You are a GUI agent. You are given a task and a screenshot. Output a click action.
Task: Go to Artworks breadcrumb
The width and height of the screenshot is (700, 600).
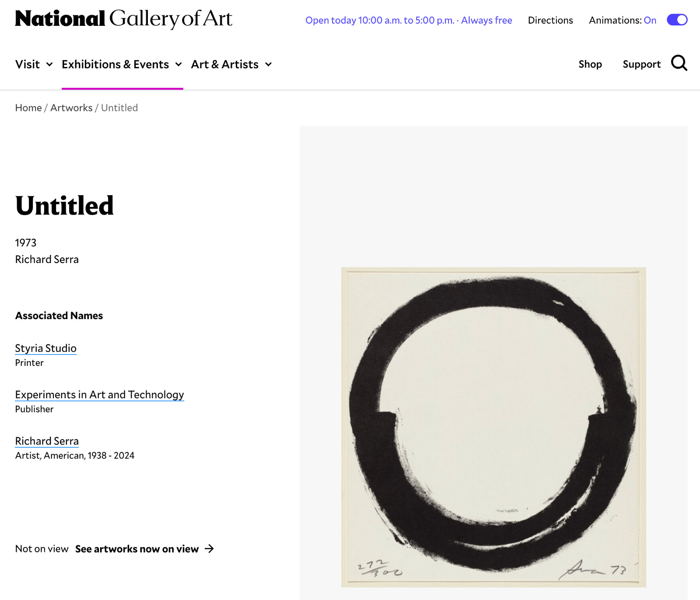[x=71, y=108]
